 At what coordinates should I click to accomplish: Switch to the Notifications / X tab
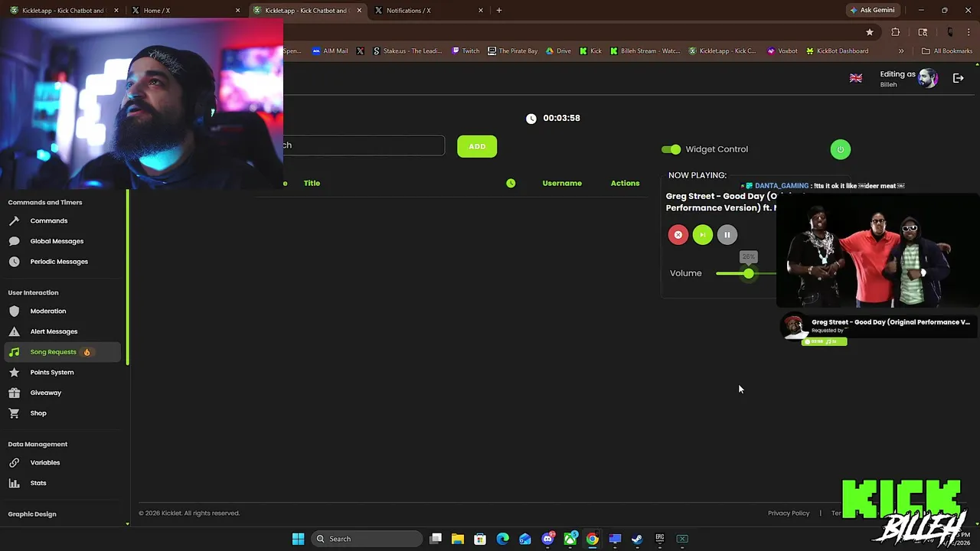pyautogui.click(x=428, y=11)
